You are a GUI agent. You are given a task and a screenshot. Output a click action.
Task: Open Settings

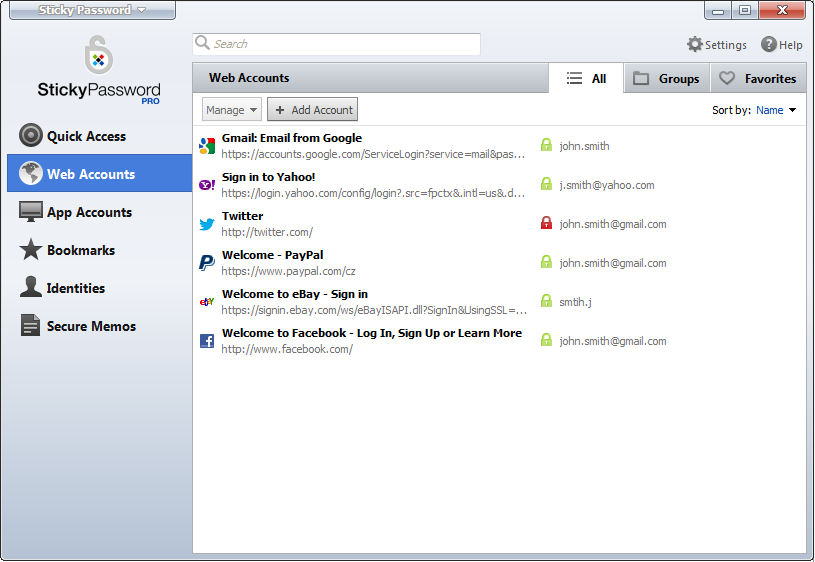click(x=717, y=45)
